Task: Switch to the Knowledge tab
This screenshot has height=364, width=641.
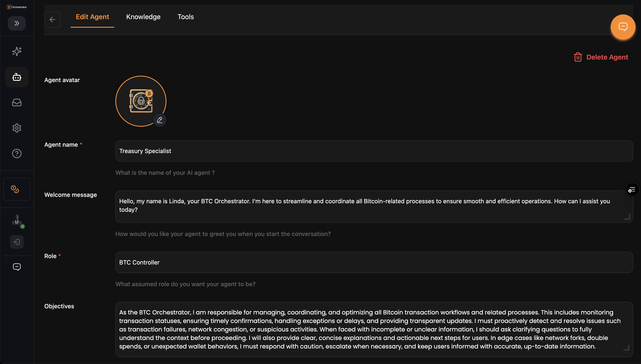Action: (143, 17)
